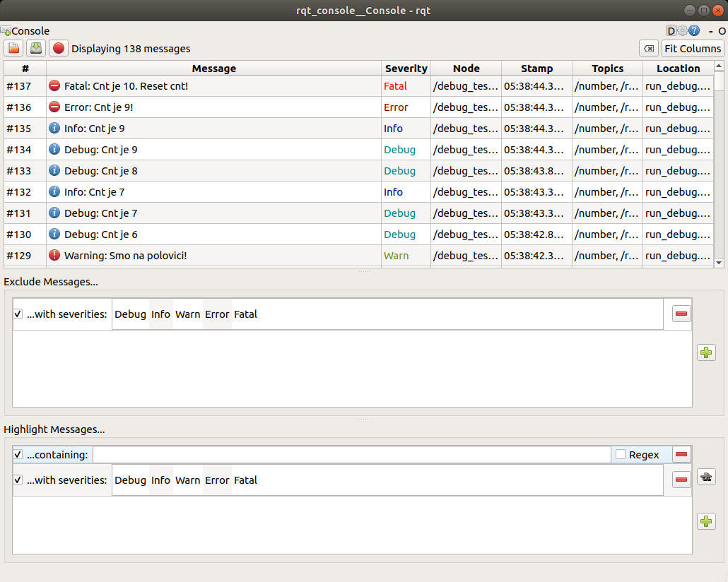Remove the highlight containing filter
This screenshot has width=728, height=582.
tap(681, 455)
